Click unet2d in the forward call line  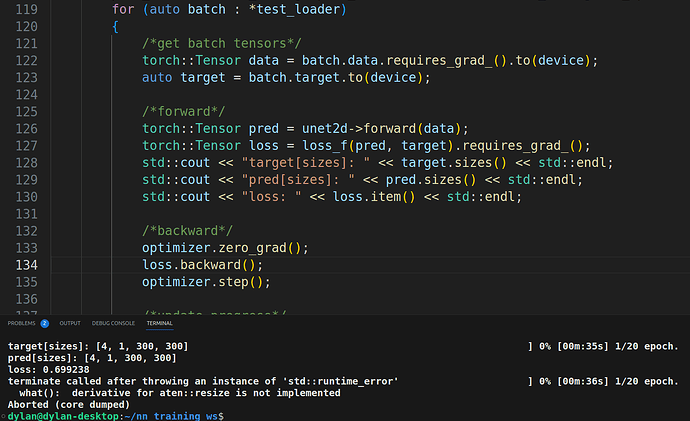330,127
